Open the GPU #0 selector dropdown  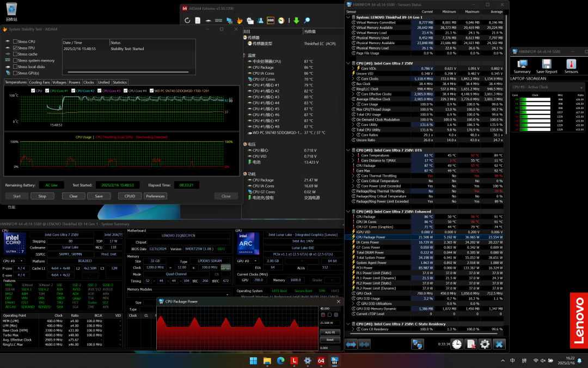[248, 261]
